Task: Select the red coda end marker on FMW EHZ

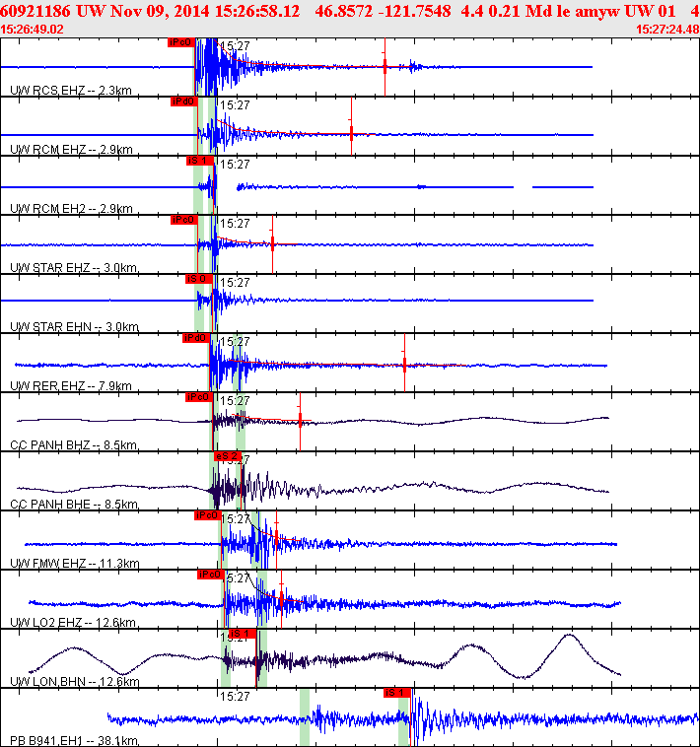Action: (276, 537)
